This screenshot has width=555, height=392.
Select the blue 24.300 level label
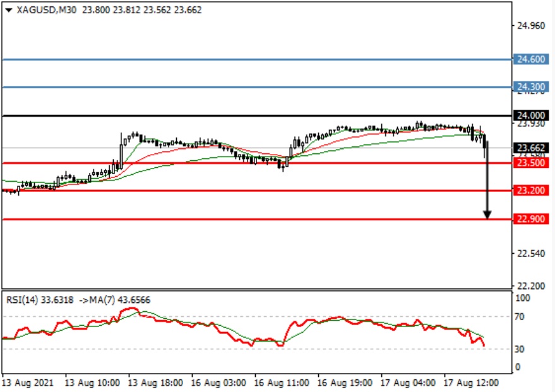point(530,86)
